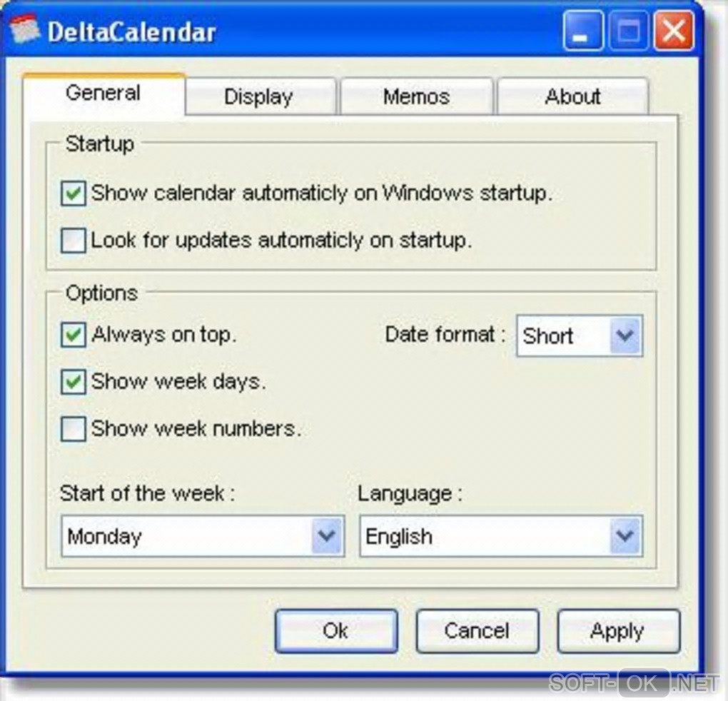Select the General tab
The height and width of the screenshot is (701, 728).
(x=103, y=94)
